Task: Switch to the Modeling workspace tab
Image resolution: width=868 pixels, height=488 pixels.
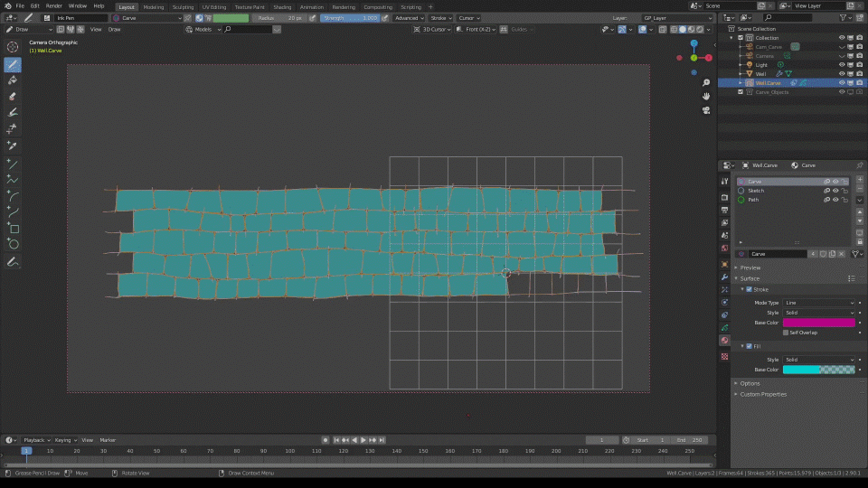Action: [x=154, y=7]
